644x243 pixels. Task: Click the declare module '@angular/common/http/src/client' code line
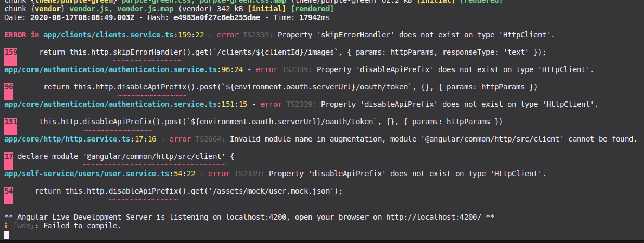tap(125, 157)
